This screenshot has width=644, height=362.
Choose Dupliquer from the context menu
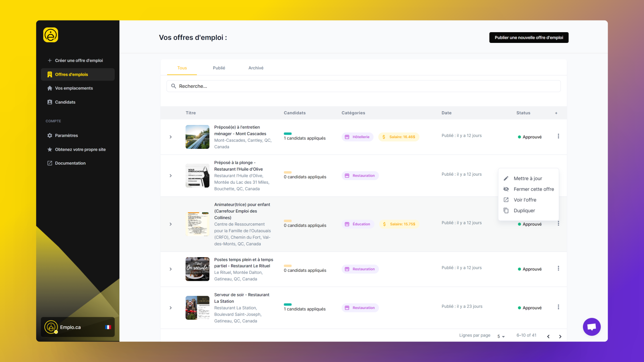pyautogui.click(x=524, y=210)
